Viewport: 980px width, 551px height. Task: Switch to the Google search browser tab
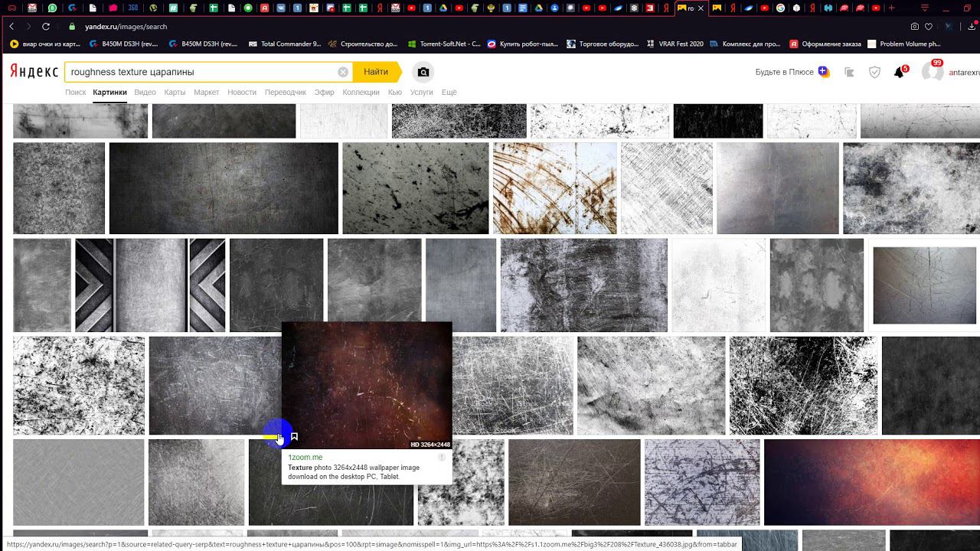click(780, 8)
